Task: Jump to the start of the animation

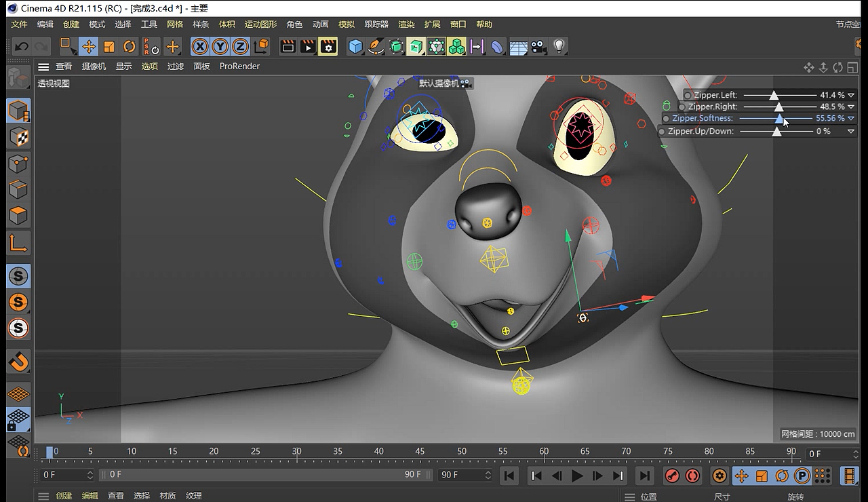Action: [x=509, y=476]
